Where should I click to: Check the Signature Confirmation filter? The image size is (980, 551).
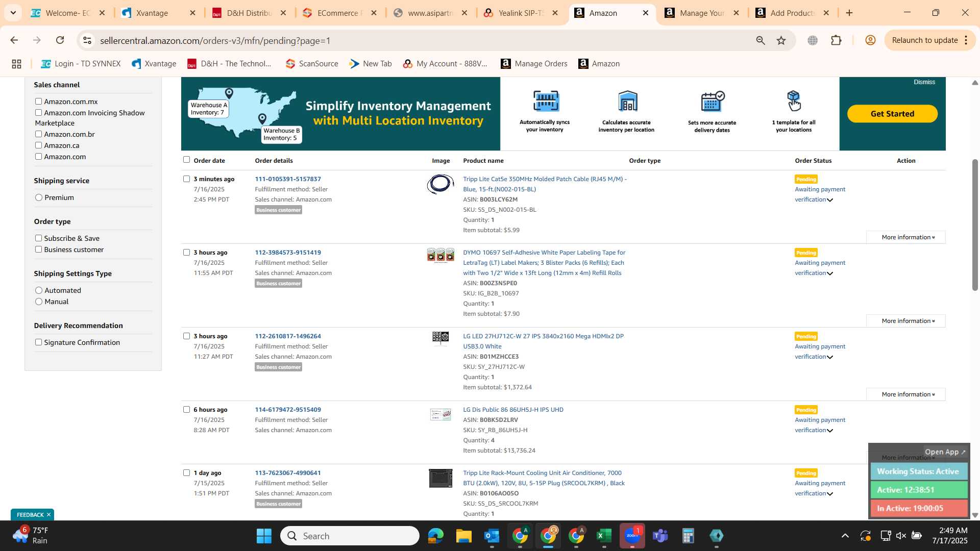pyautogui.click(x=38, y=342)
